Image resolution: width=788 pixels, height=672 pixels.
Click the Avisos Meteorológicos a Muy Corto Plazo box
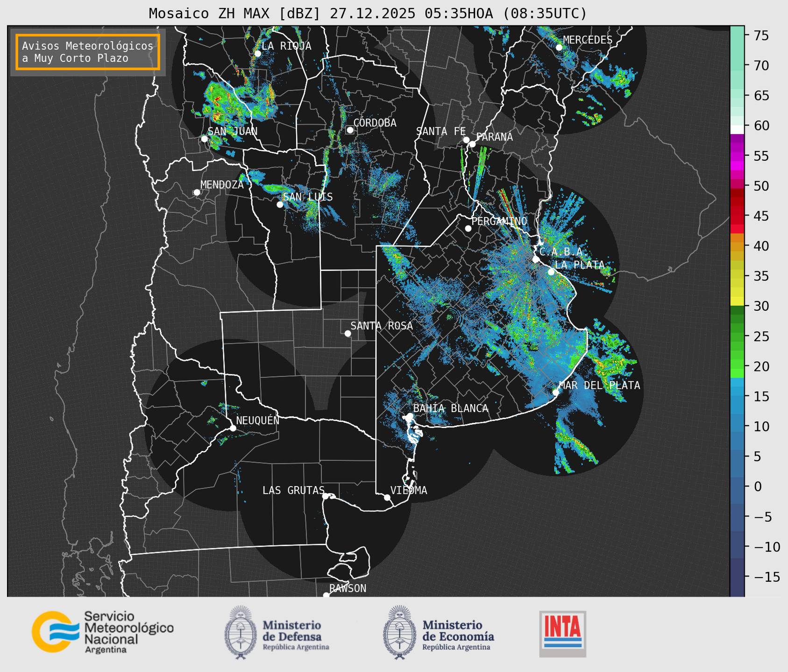(88, 52)
